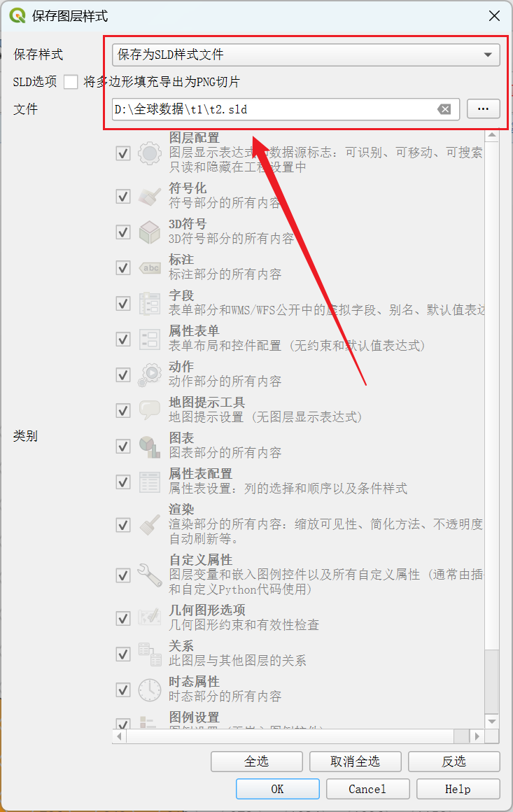Click the vertical scrollbar down arrow
This screenshot has height=812, width=513.
(x=492, y=722)
